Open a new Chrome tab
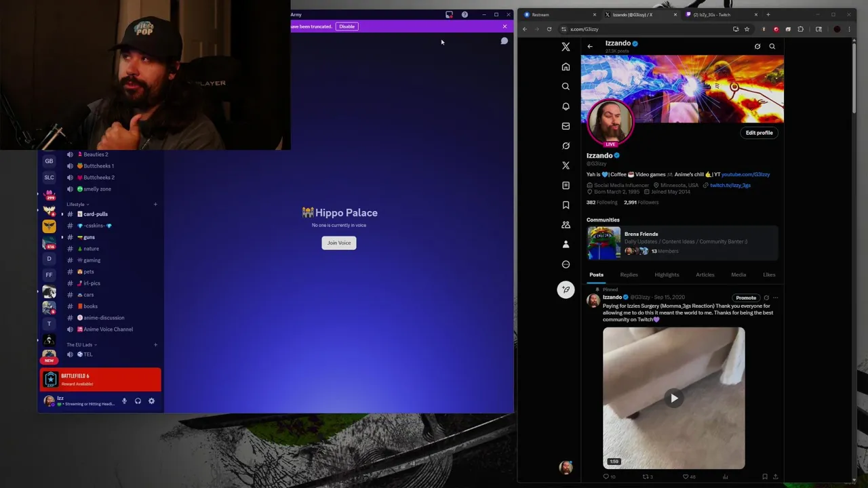868x488 pixels. (x=768, y=14)
